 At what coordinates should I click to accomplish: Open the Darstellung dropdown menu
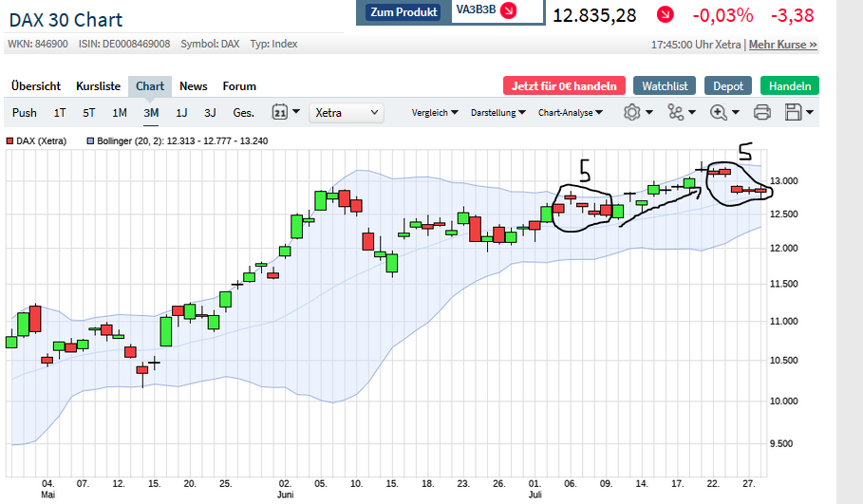tap(498, 113)
